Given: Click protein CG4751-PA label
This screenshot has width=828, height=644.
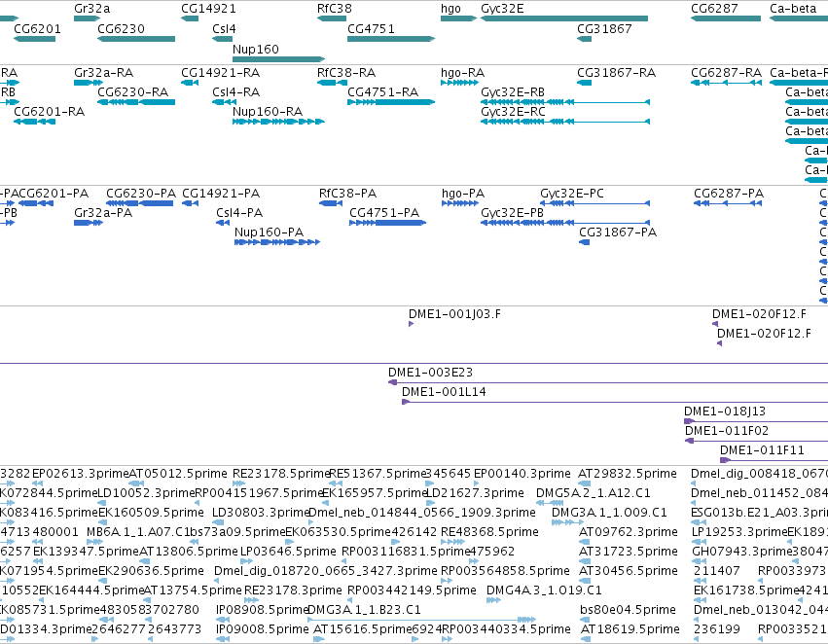Looking at the screenshot, I should point(384,213).
